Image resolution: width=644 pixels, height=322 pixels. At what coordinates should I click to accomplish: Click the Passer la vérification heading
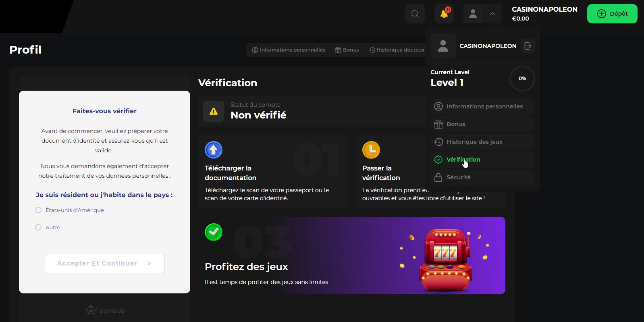(381, 173)
